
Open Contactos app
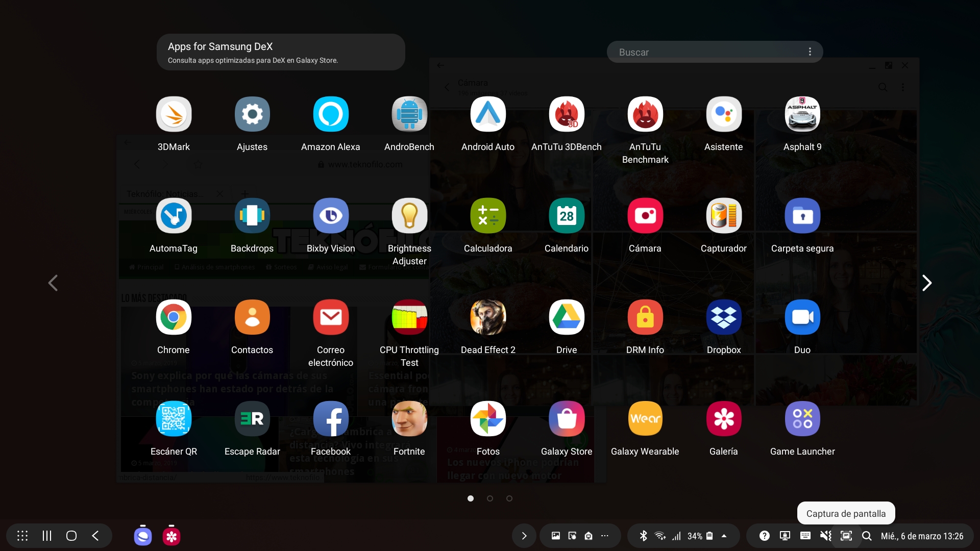click(252, 317)
